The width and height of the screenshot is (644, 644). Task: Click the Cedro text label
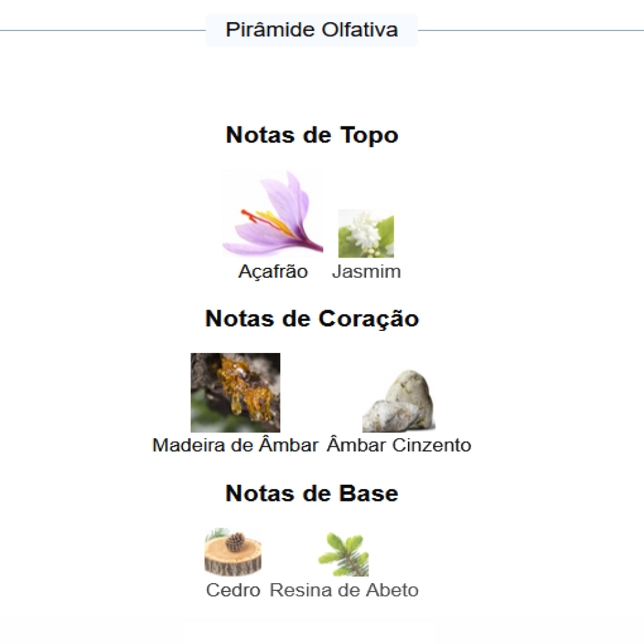[233, 590]
